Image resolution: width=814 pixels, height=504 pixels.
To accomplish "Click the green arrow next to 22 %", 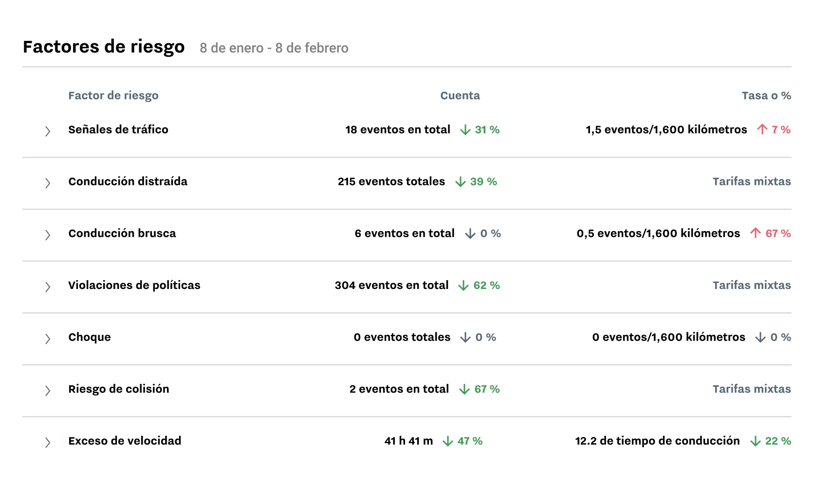I will (x=755, y=441).
